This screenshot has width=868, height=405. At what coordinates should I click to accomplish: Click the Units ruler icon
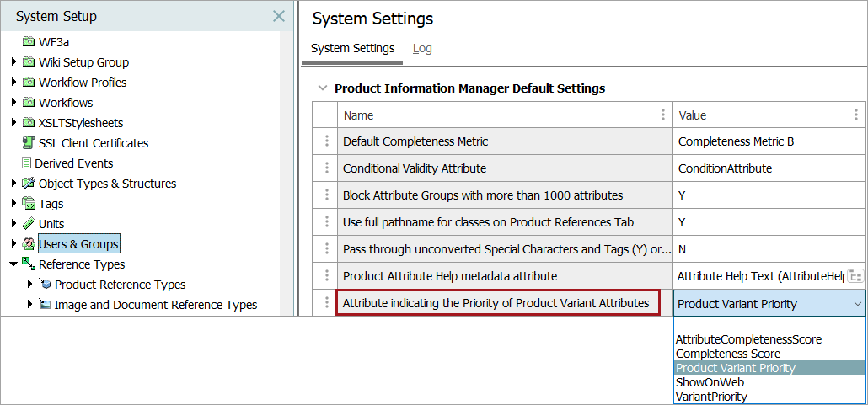tap(29, 224)
